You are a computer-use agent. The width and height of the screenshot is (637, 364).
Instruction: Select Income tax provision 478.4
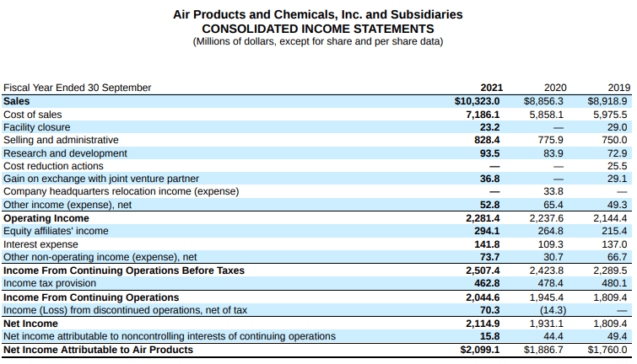[551, 283]
